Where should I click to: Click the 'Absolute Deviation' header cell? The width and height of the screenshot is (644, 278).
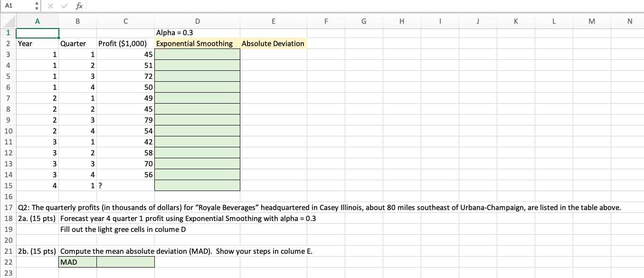[273, 43]
